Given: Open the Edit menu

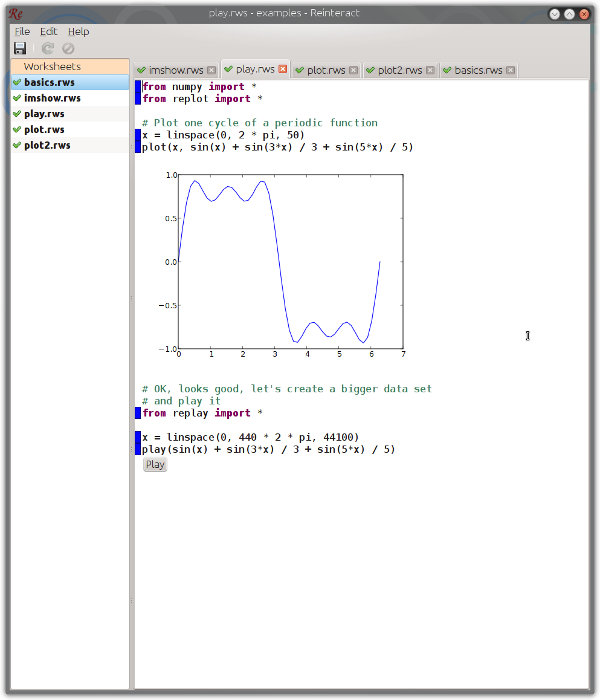Looking at the screenshot, I should (x=48, y=31).
